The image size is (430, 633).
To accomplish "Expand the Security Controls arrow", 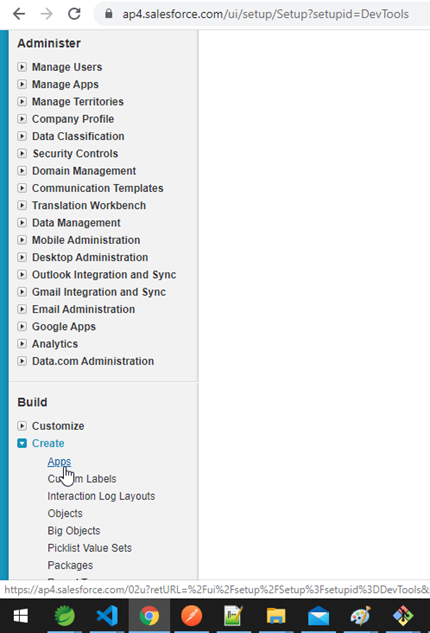I will 22,153.
